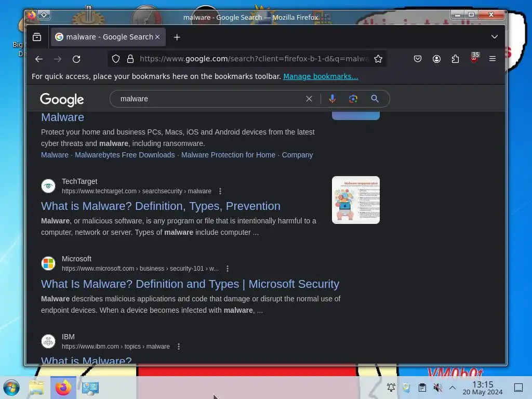Click the Google logo

(62, 99)
